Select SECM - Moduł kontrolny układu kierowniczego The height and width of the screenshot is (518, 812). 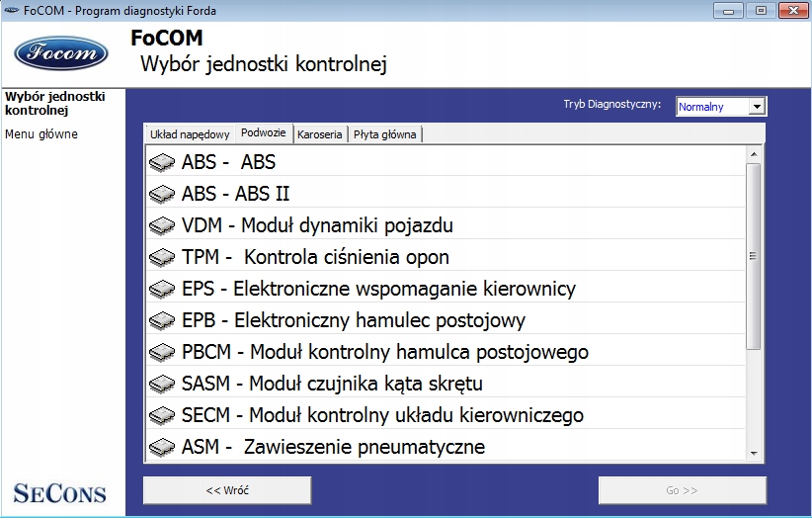(x=382, y=415)
